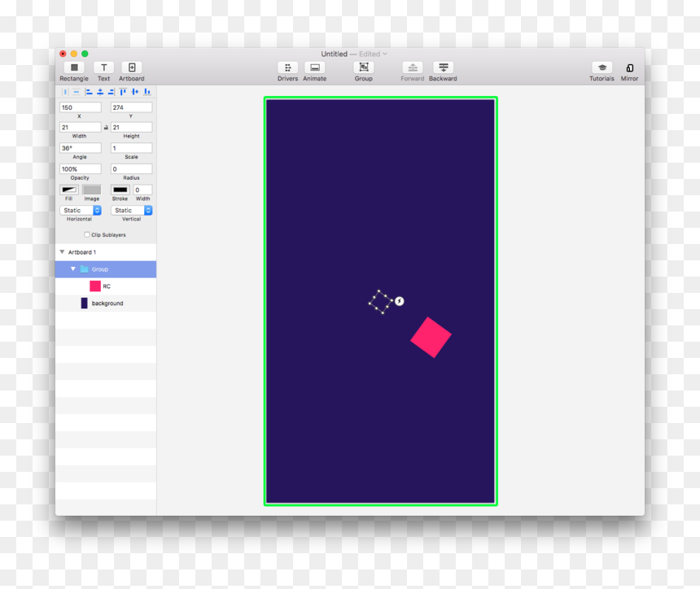This screenshot has height=589, width=700.
Task: Click the align horizontal centers icon
Action: click(x=100, y=91)
